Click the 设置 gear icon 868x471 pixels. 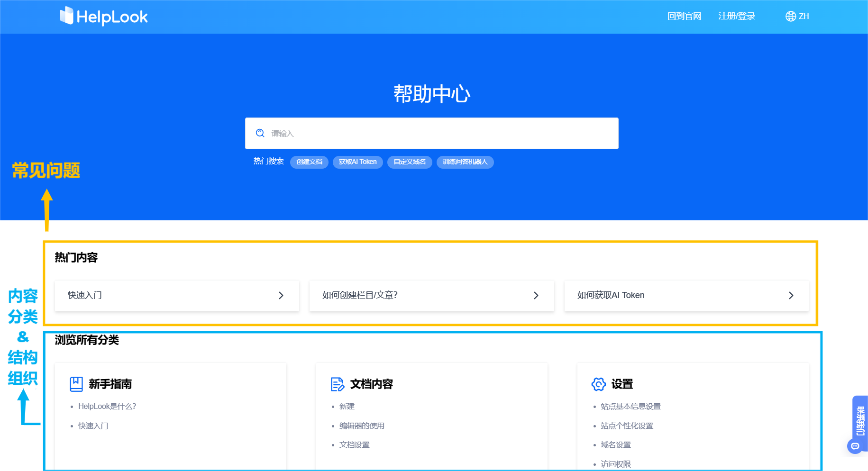(x=598, y=384)
